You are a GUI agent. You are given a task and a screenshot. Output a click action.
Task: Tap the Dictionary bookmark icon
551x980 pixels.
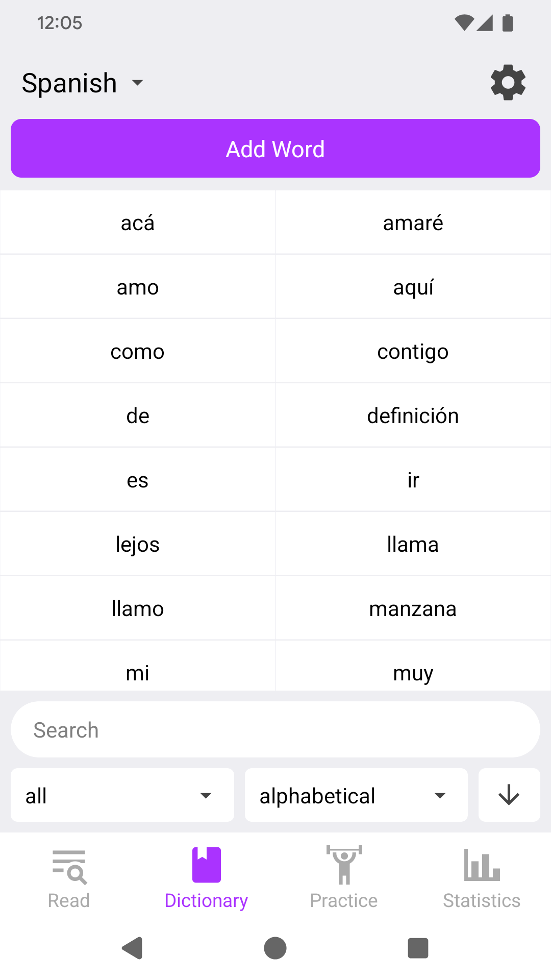click(207, 865)
